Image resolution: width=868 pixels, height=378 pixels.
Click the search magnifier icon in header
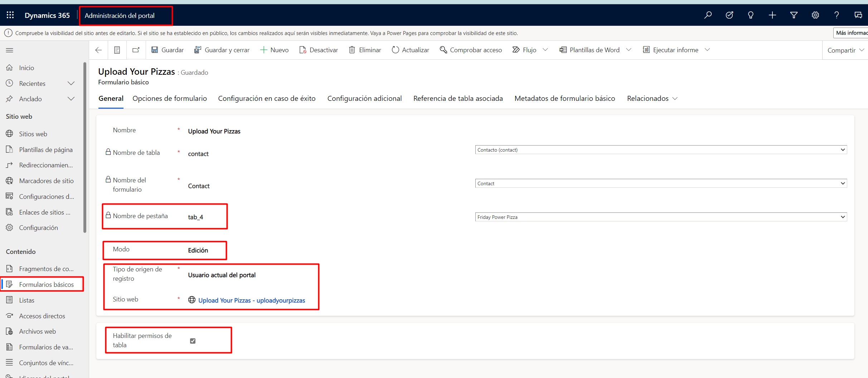[x=708, y=15]
